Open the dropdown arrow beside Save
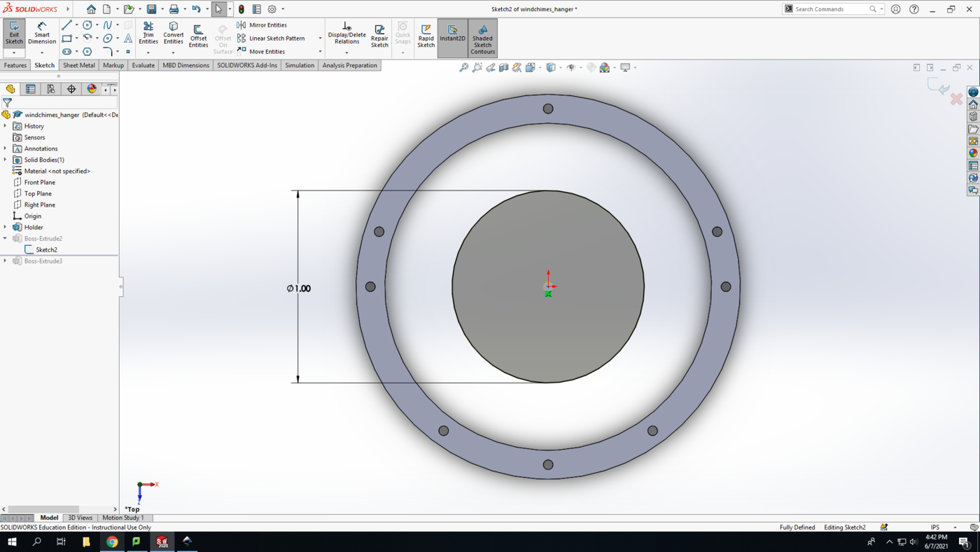 point(162,9)
